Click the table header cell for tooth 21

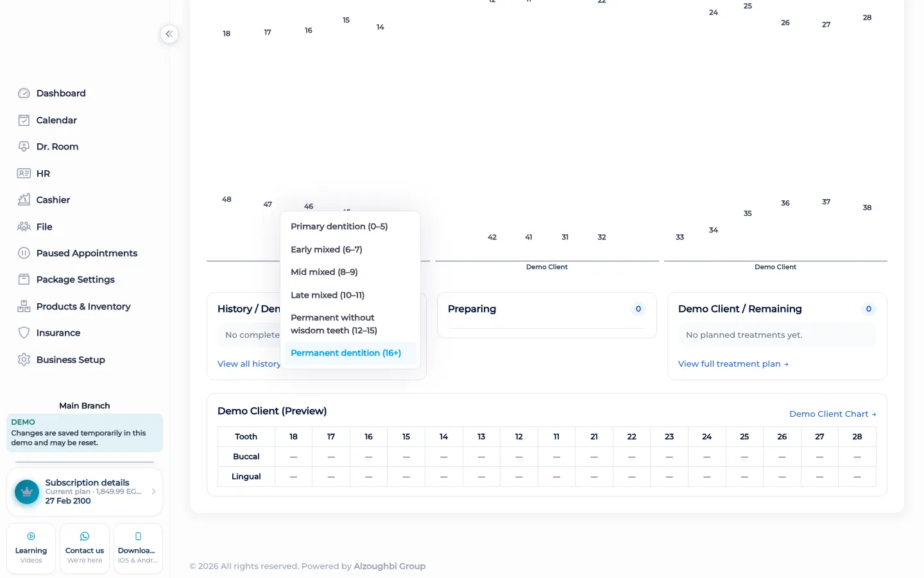(x=594, y=437)
